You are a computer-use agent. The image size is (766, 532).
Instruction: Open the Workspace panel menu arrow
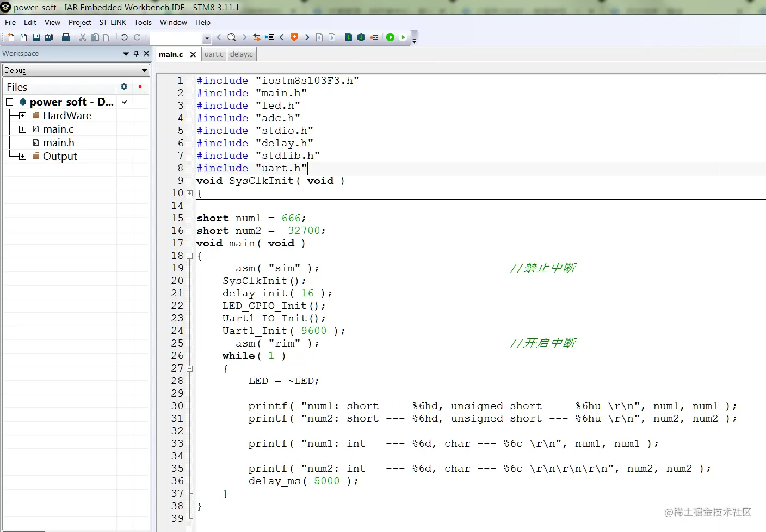point(126,54)
